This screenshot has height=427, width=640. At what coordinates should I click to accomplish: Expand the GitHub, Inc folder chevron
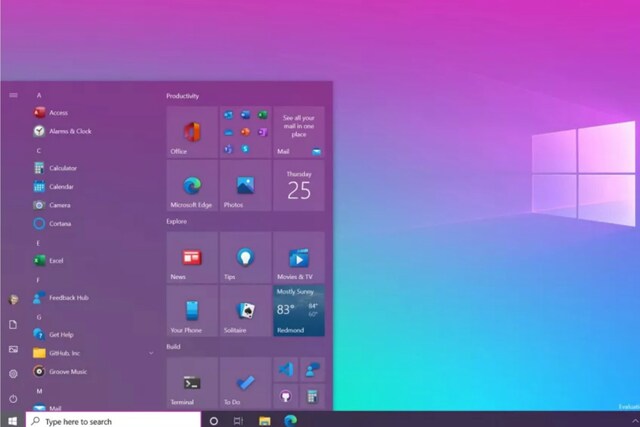151,353
